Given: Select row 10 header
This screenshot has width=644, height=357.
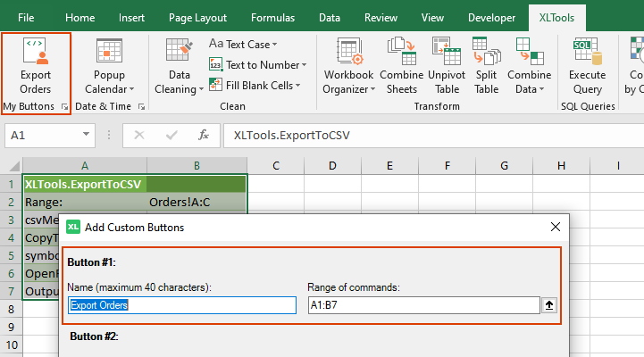Looking at the screenshot, I should click(x=11, y=345).
